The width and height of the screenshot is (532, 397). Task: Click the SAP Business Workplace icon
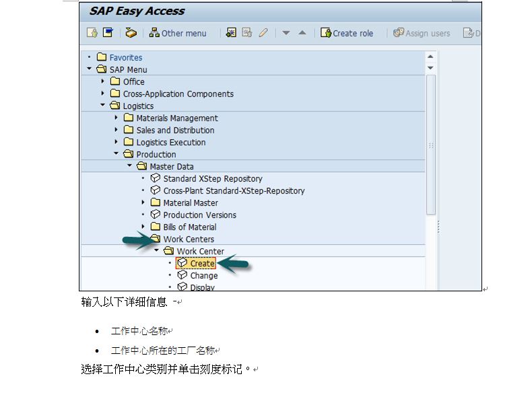point(131,33)
